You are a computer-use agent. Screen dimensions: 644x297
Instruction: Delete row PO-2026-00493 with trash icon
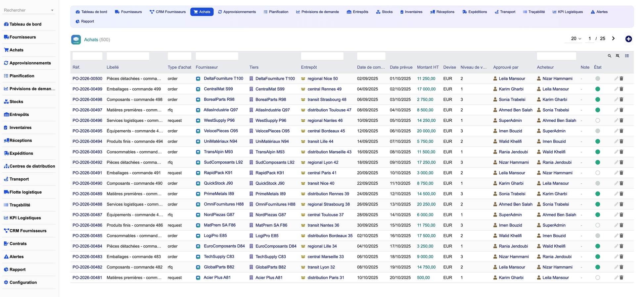[x=621, y=152]
